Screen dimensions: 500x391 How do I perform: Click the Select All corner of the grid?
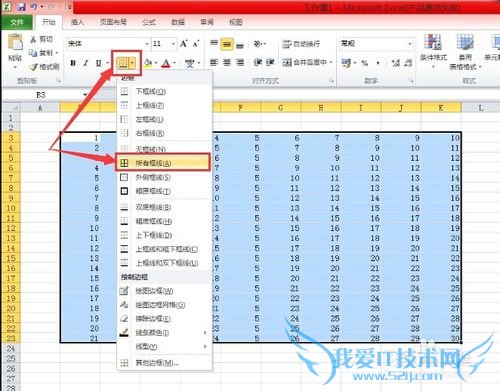coord(11,107)
